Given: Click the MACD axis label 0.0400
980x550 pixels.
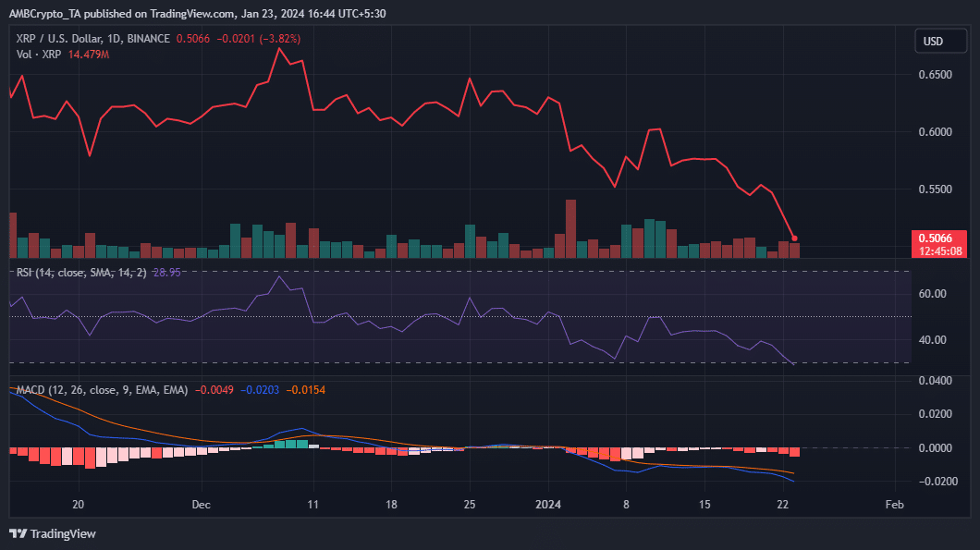Looking at the screenshot, I should coord(935,381).
